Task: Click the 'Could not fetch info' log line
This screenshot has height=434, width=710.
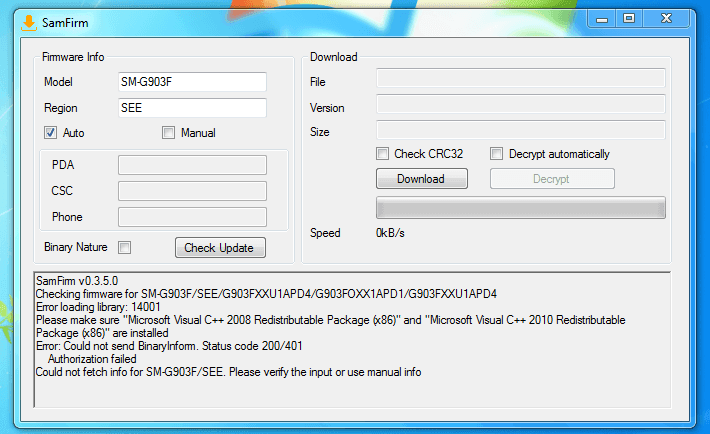Action: (228, 372)
